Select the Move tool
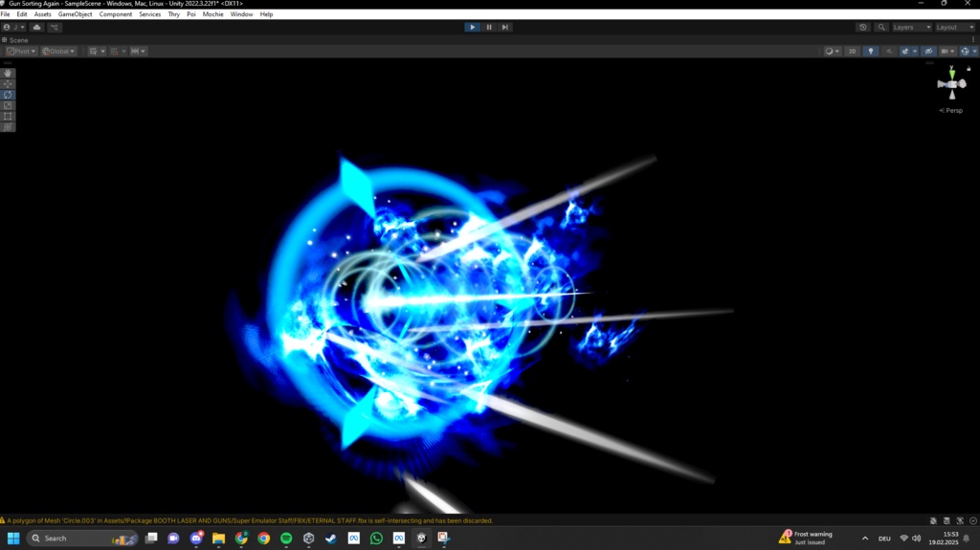Screen dimensions: 980x550 8,84
